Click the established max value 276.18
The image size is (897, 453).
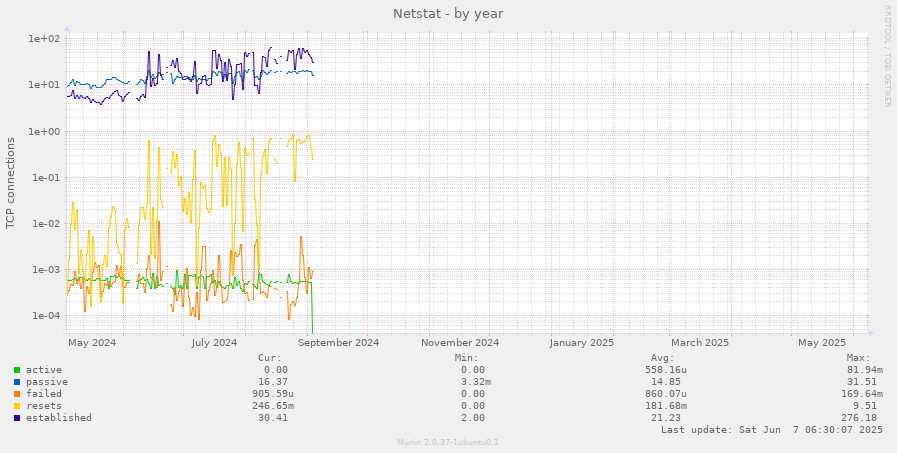tap(859, 418)
